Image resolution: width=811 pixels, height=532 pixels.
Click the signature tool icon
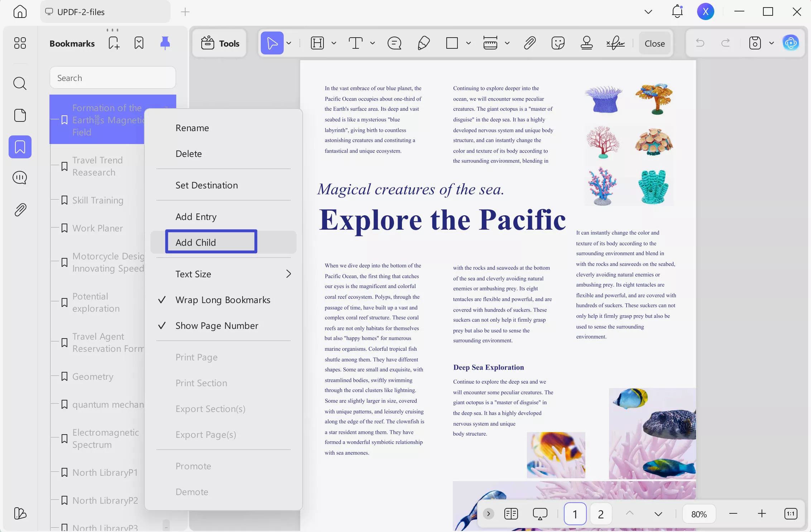(x=615, y=43)
